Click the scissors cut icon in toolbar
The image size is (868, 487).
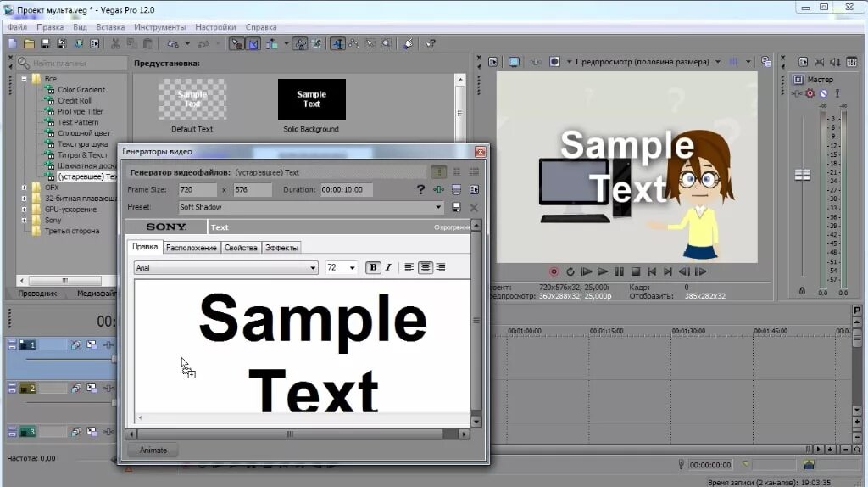click(115, 43)
